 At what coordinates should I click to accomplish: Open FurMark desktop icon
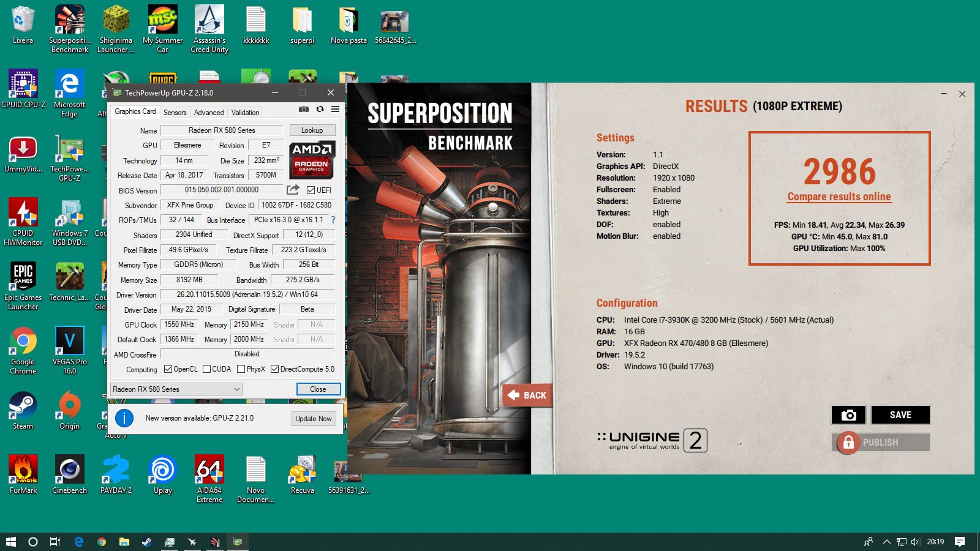point(23,474)
